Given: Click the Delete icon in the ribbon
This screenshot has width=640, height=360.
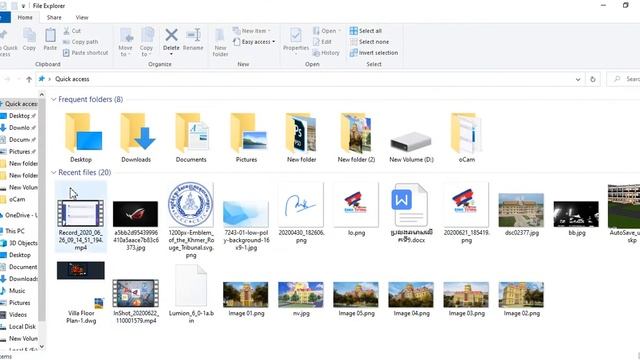Looking at the screenshot, I should (x=171, y=35).
